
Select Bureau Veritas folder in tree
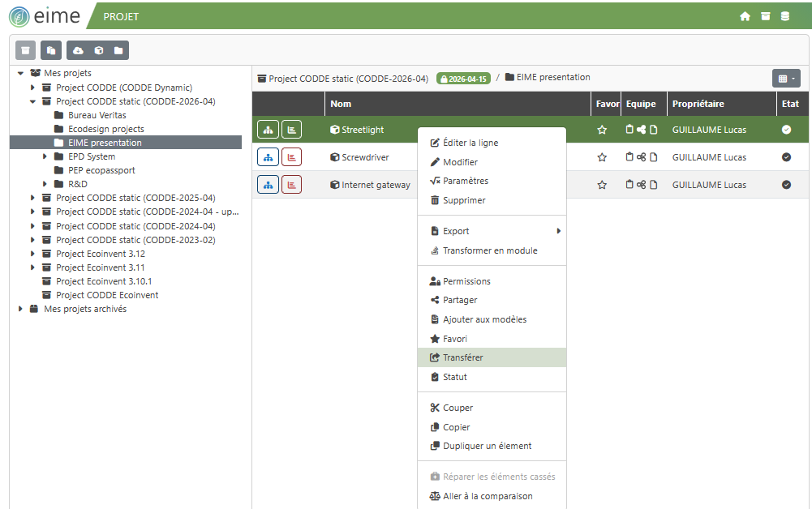click(x=97, y=115)
